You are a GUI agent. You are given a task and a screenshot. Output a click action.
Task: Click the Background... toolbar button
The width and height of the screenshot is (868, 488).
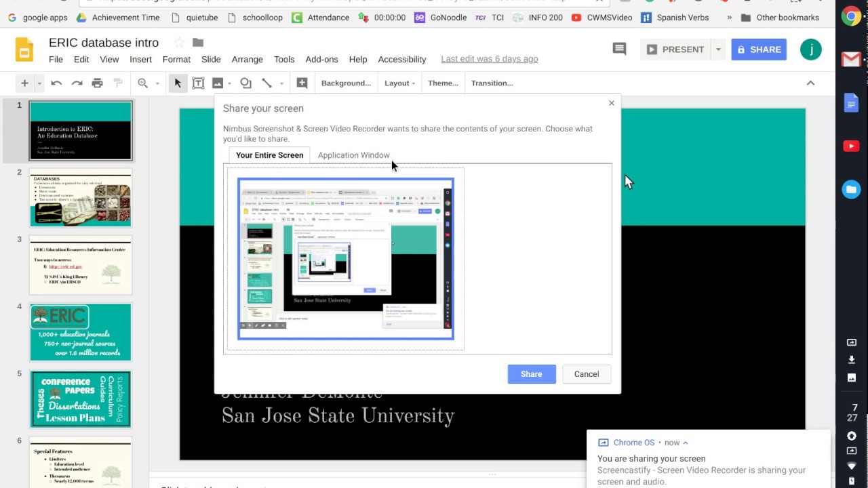tap(346, 83)
